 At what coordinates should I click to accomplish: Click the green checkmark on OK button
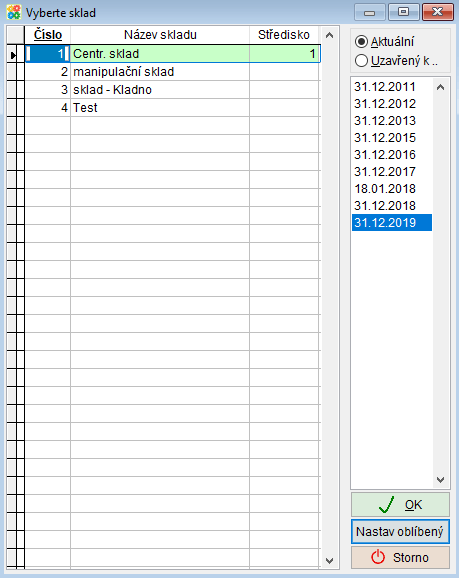[386, 504]
